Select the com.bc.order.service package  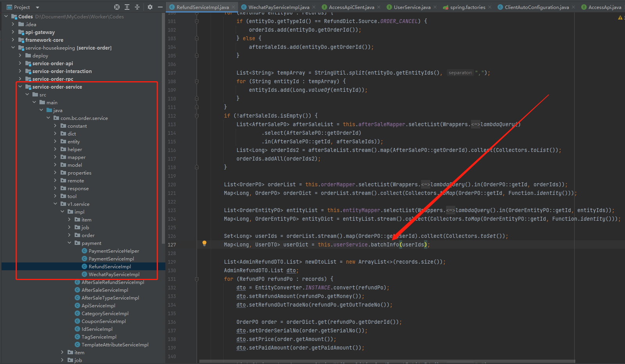pos(84,118)
